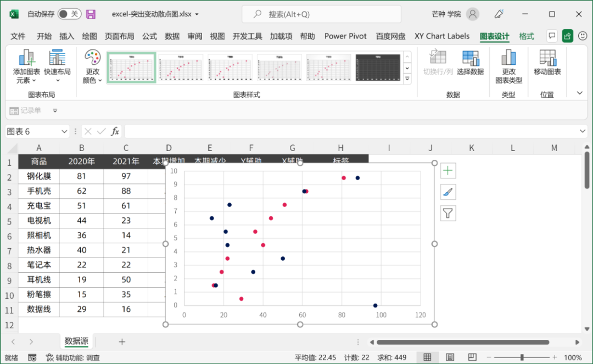This screenshot has width=593, height=364.
Task: Click the Add Chart Element (添加图表元素) icon
Action: coord(26,58)
